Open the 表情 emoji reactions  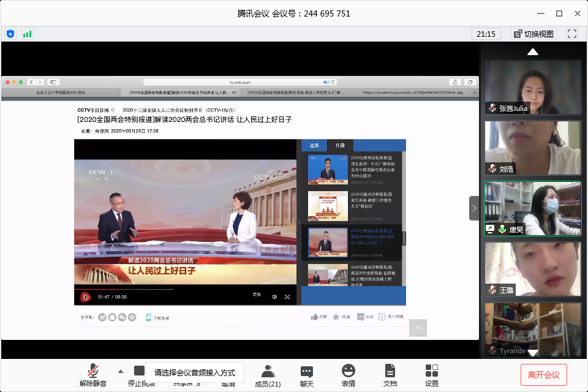(348, 375)
